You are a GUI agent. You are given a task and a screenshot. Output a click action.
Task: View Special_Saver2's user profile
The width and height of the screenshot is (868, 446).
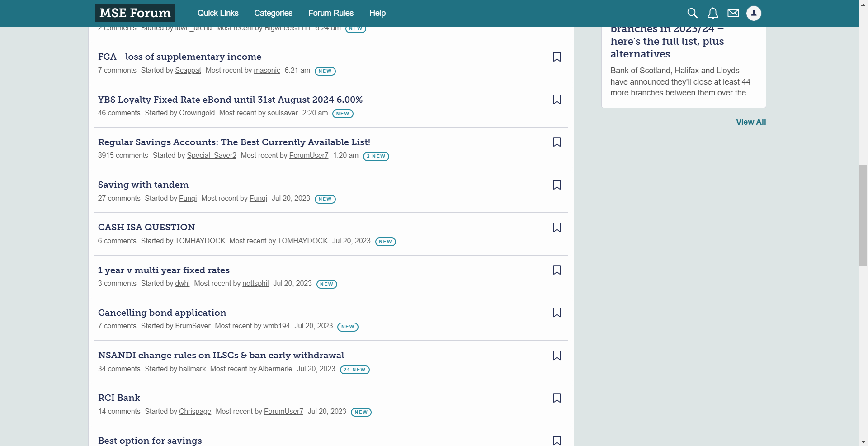[212, 156]
